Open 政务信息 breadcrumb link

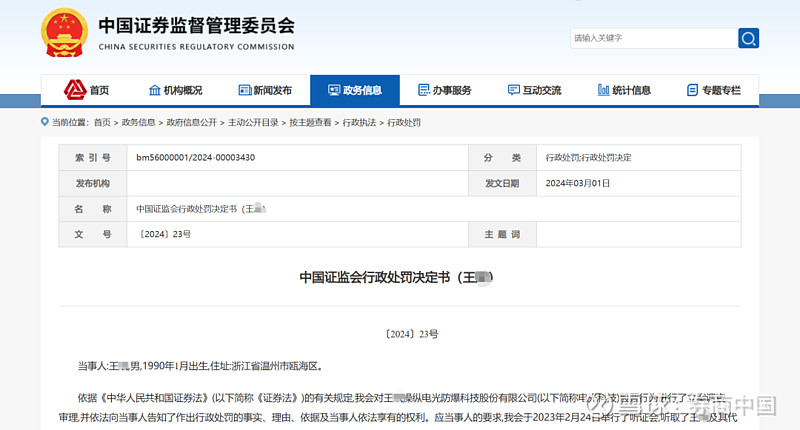tap(138, 122)
